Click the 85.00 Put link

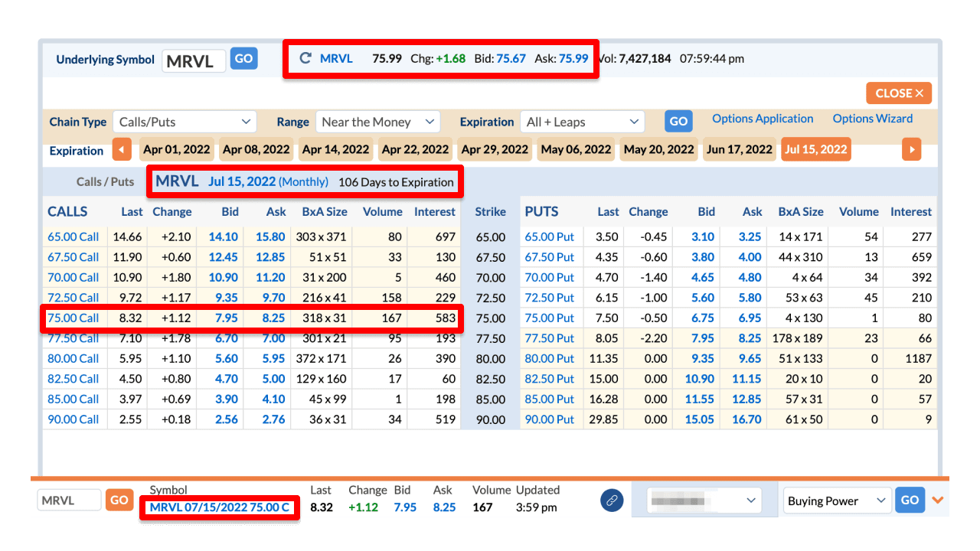pyautogui.click(x=550, y=399)
